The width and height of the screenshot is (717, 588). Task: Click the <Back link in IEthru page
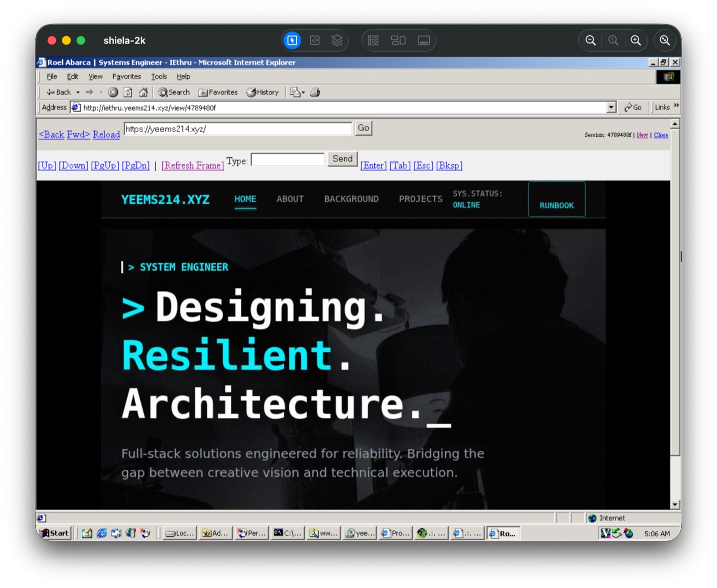[52, 134]
